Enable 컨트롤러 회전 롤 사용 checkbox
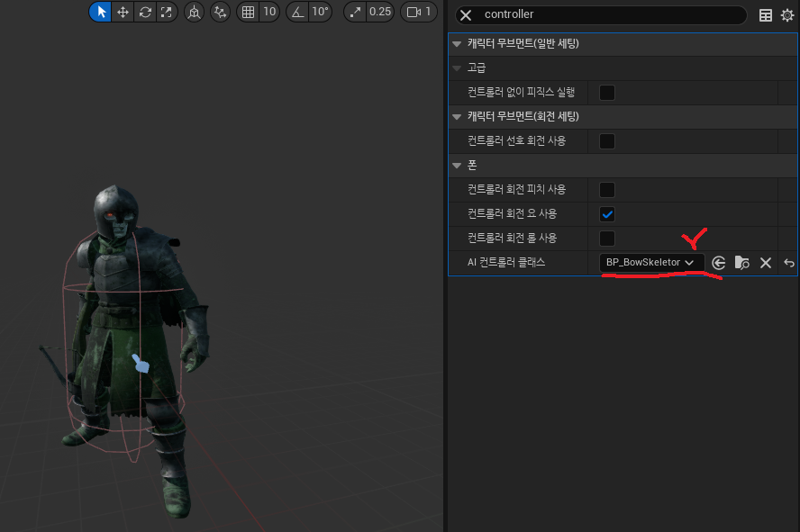The image size is (800, 532). pos(606,238)
